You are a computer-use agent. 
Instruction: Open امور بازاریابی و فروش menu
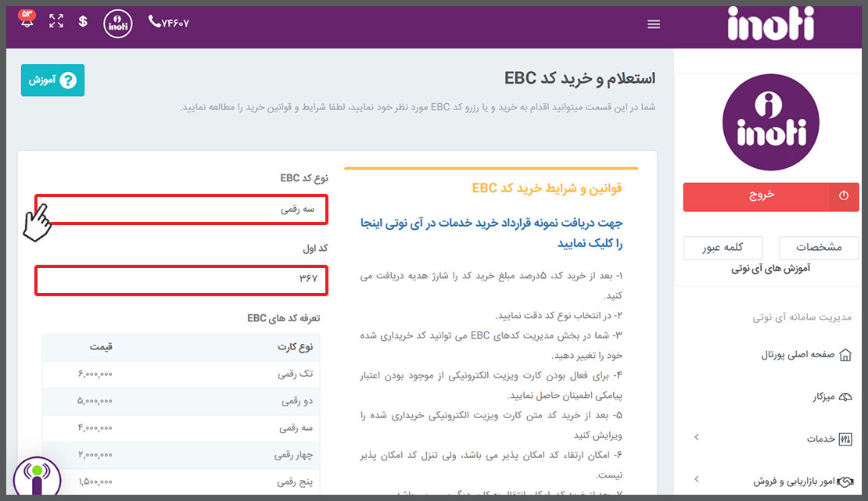793,481
